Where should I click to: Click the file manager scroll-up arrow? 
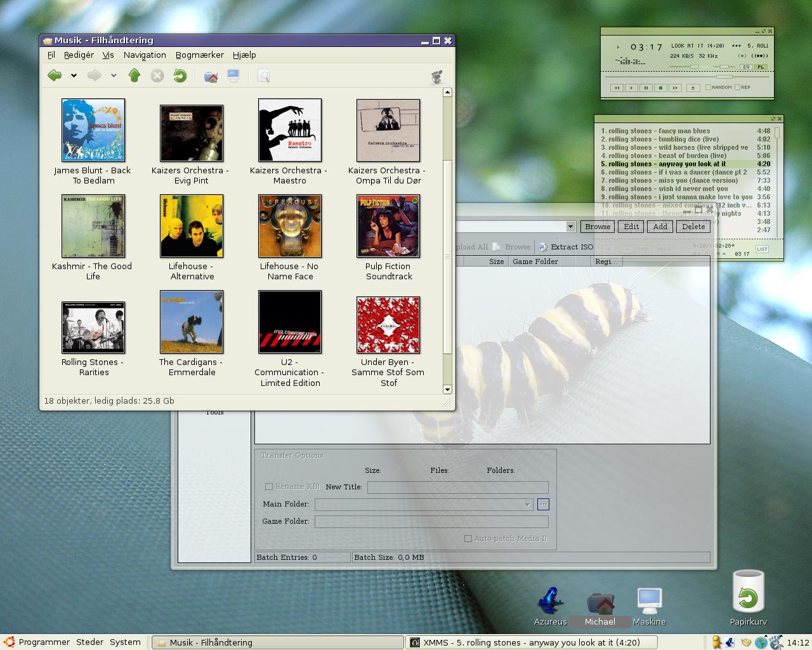[x=447, y=93]
